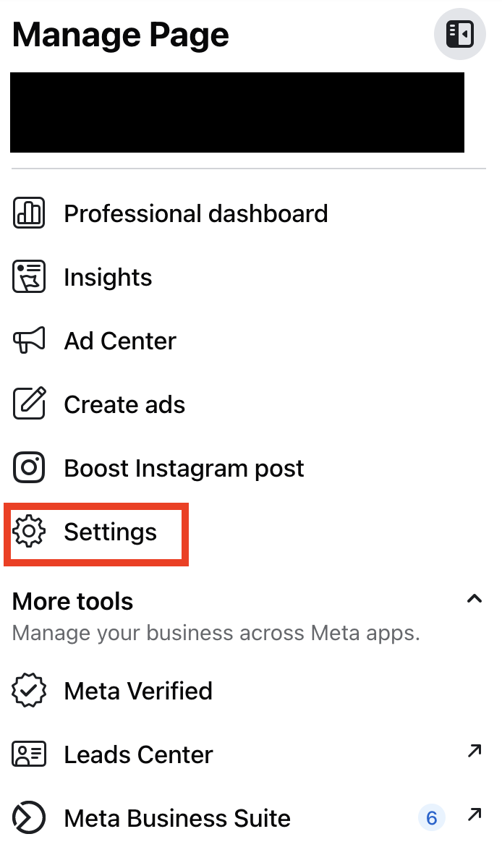Click the Leads Center contact card icon
Viewport: 502px width, 868px height.
[29, 754]
